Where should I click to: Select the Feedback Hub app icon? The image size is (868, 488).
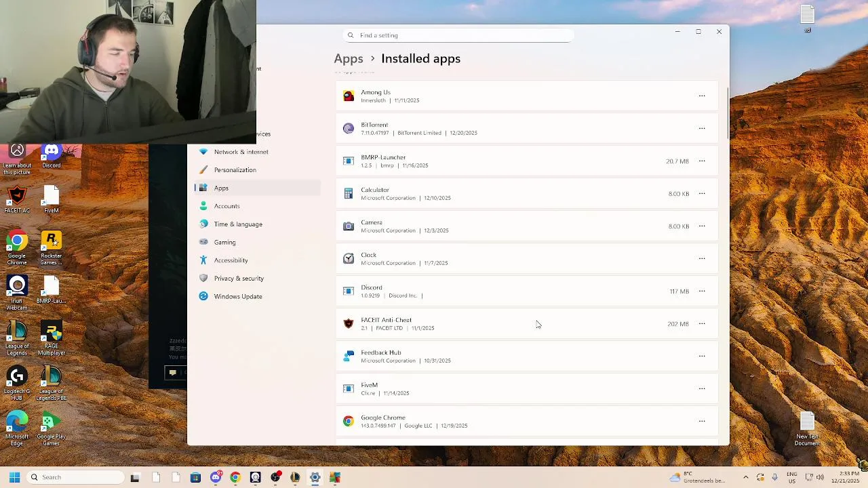point(349,357)
